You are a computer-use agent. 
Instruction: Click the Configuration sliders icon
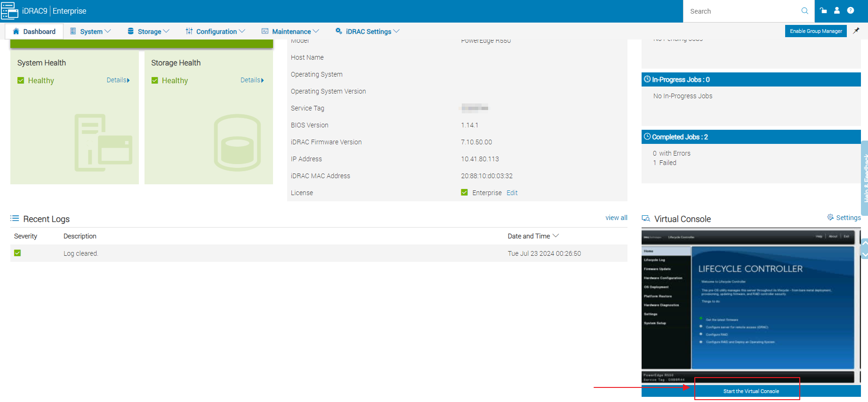pyautogui.click(x=189, y=31)
